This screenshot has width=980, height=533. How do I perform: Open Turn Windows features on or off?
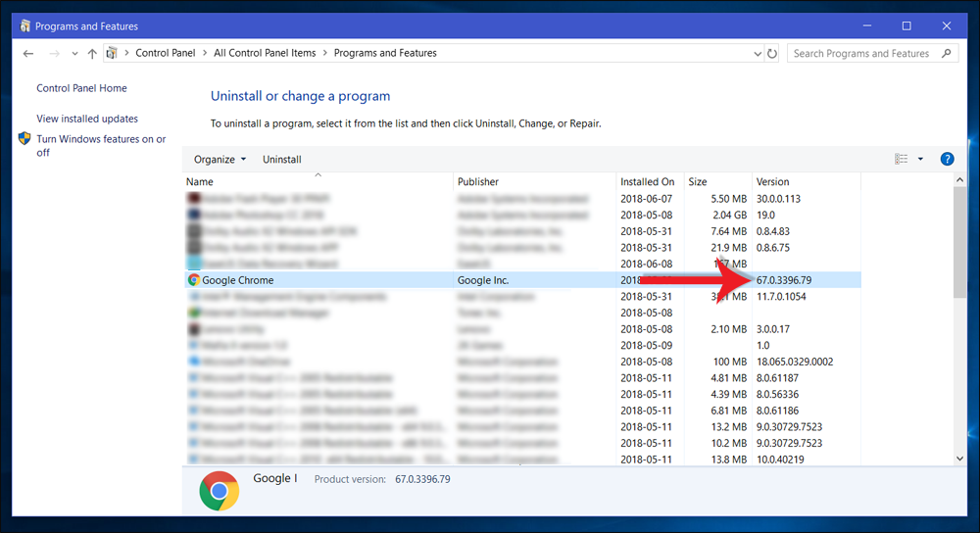[x=101, y=146]
